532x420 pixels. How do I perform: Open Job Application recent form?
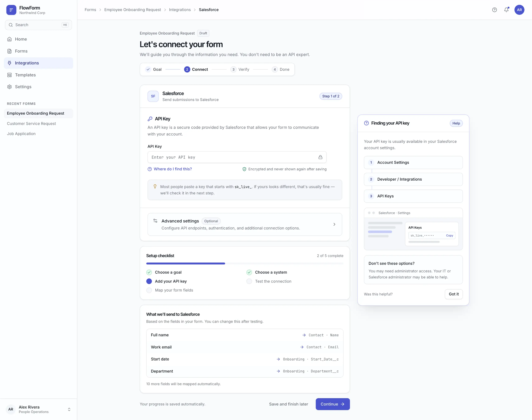(x=38, y=134)
